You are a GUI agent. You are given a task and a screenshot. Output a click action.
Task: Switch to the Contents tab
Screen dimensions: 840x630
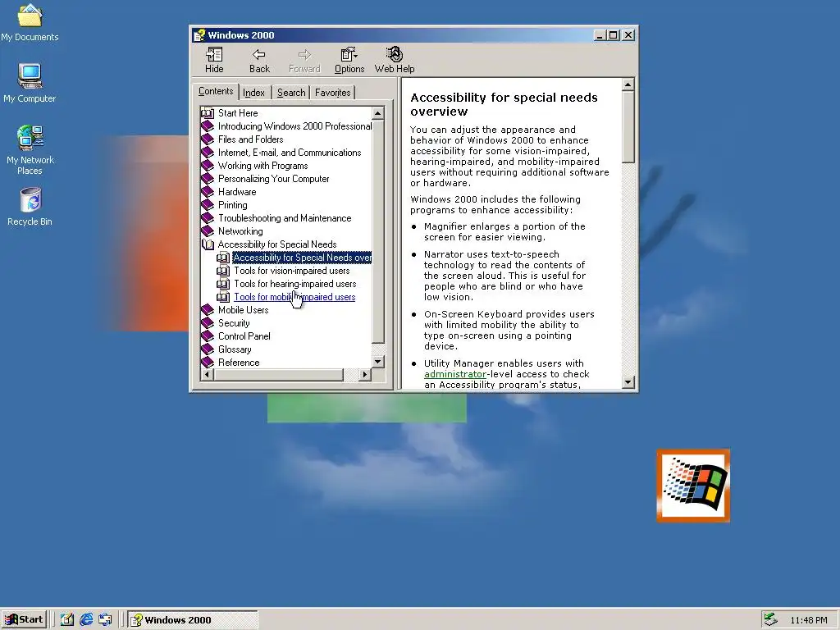point(216,91)
